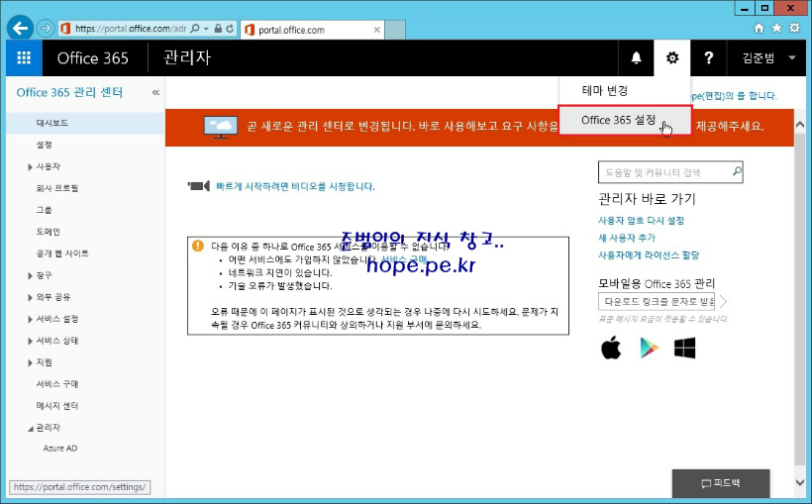This screenshot has height=504, width=812.
Task: Send download link arrow button
Action: (x=724, y=301)
